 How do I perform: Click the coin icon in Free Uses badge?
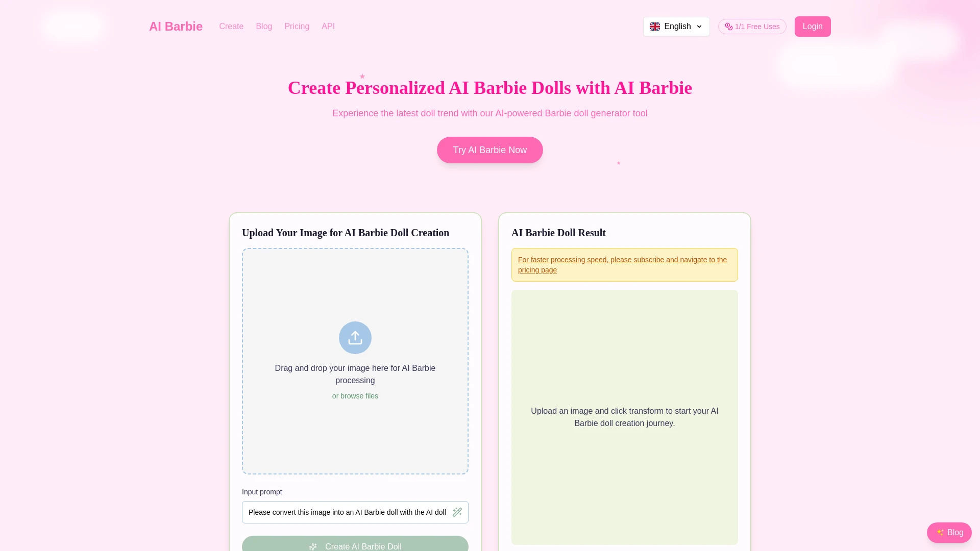728,27
